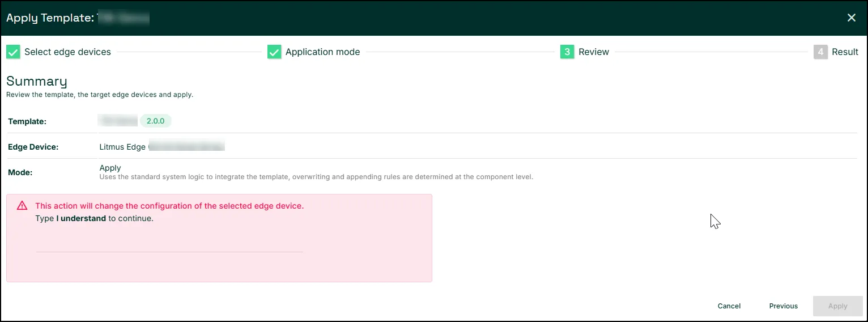Click the Litmus Edge device name
Screen dimensions: 868x322
point(162,147)
